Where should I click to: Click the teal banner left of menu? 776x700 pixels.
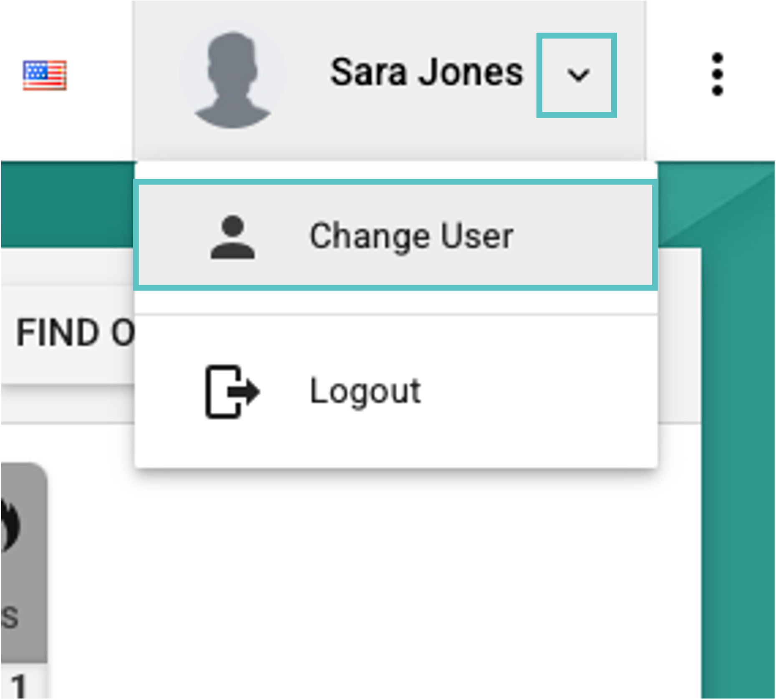tap(67, 205)
